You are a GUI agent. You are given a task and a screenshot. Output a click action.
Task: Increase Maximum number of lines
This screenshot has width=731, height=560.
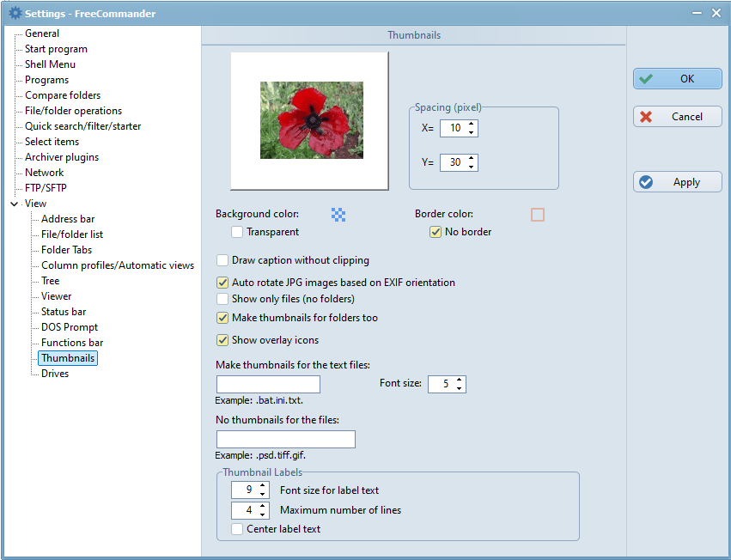[263, 506]
